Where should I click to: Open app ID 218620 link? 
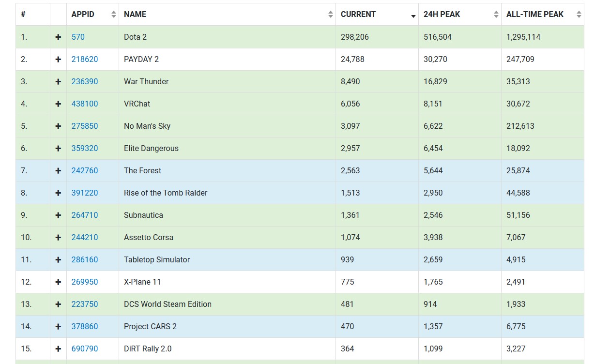pos(85,59)
